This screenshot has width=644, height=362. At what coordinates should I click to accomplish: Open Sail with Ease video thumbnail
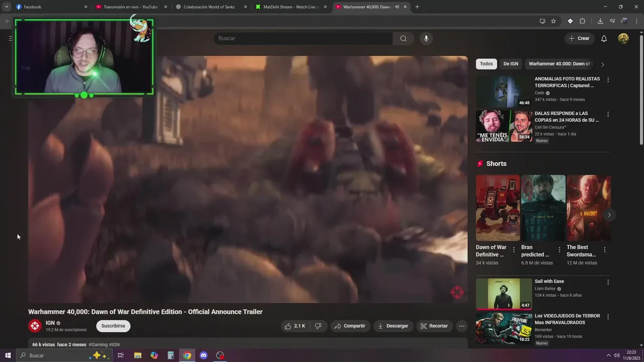pos(504,294)
